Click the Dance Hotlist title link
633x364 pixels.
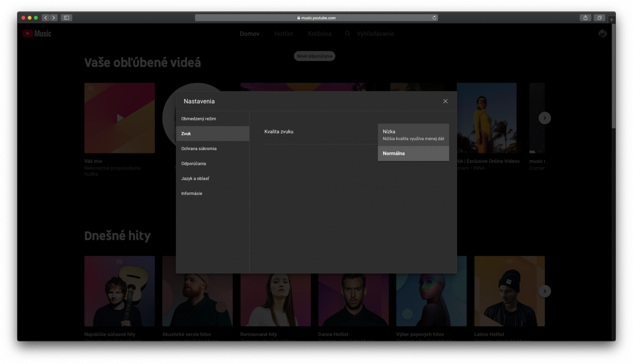tap(333, 334)
